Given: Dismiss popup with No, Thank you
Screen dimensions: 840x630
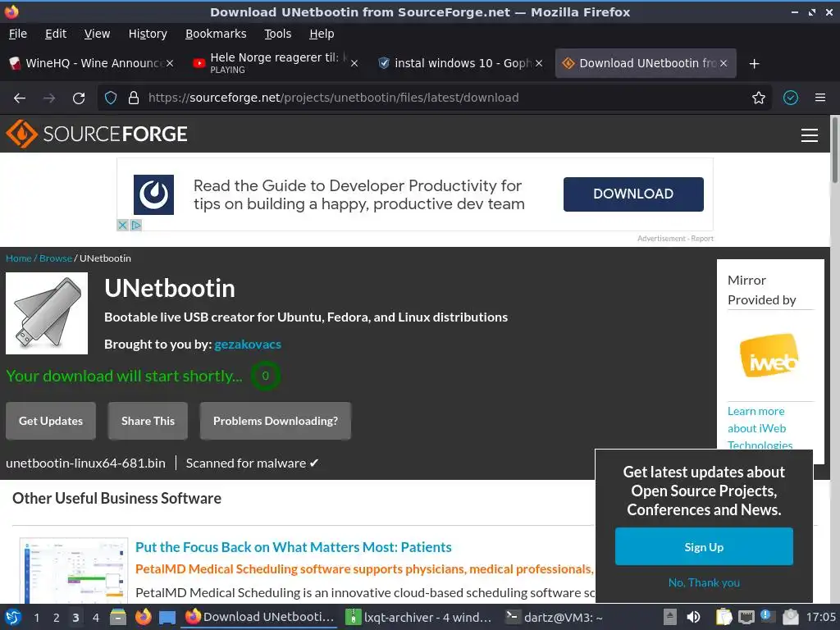Looking at the screenshot, I should tap(704, 582).
